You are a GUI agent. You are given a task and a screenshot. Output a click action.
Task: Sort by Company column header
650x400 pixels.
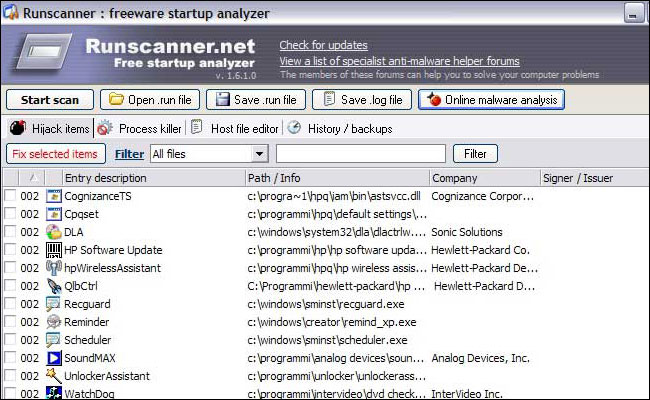[x=485, y=178]
